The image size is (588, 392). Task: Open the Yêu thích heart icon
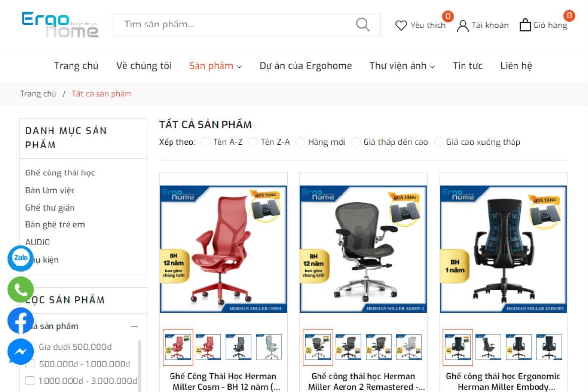point(401,25)
